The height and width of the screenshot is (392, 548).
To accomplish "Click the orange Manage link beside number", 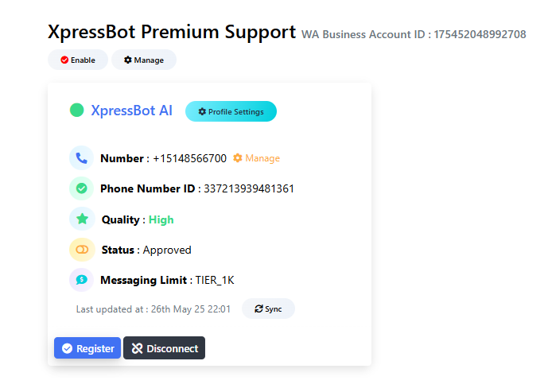I will coord(262,158).
